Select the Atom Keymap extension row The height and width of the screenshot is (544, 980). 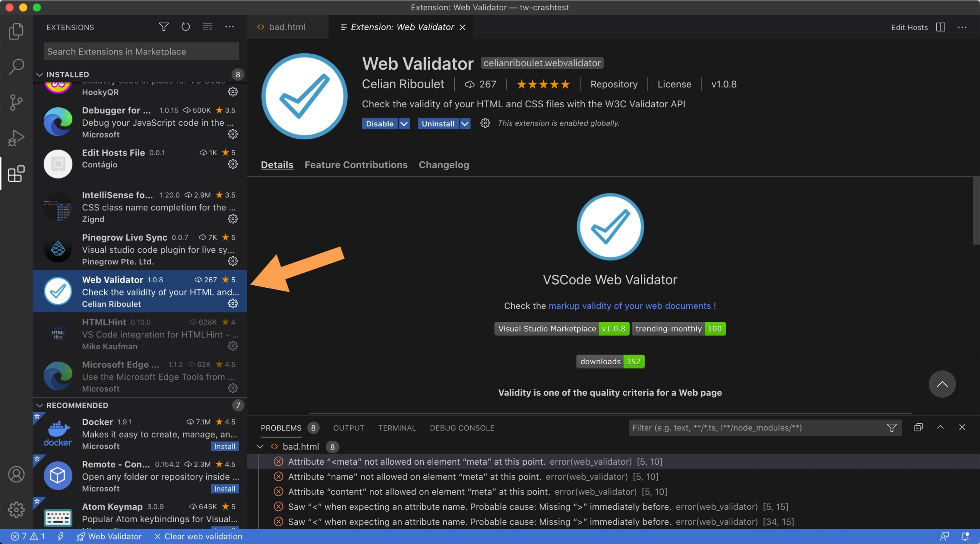click(140, 513)
